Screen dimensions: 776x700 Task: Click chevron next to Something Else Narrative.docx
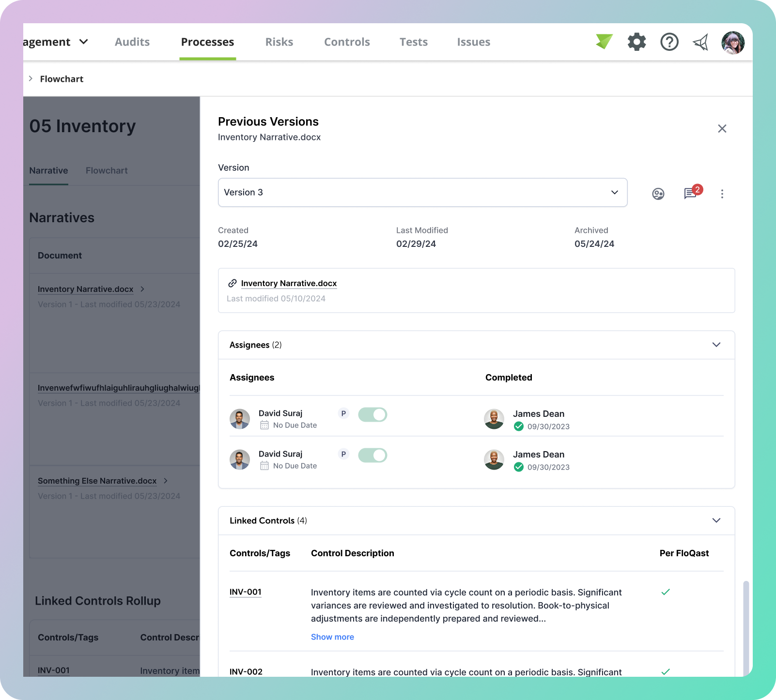pos(165,481)
